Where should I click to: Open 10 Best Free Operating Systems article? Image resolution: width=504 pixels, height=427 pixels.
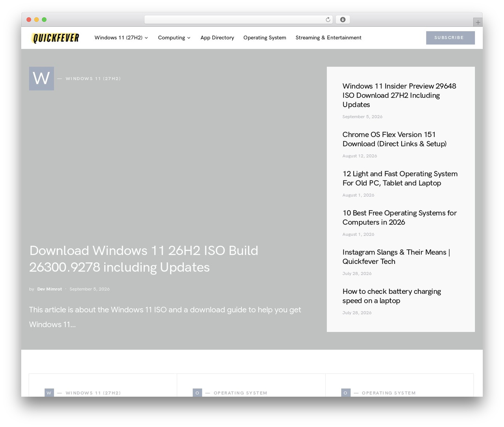[x=400, y=217]
